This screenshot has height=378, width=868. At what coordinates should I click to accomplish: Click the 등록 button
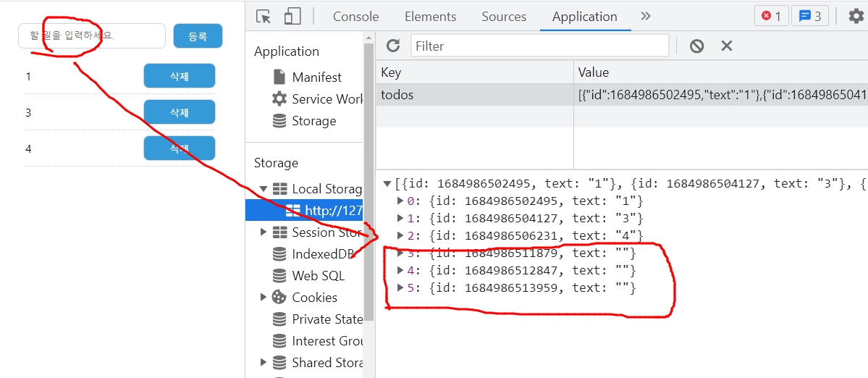[198, 36]
